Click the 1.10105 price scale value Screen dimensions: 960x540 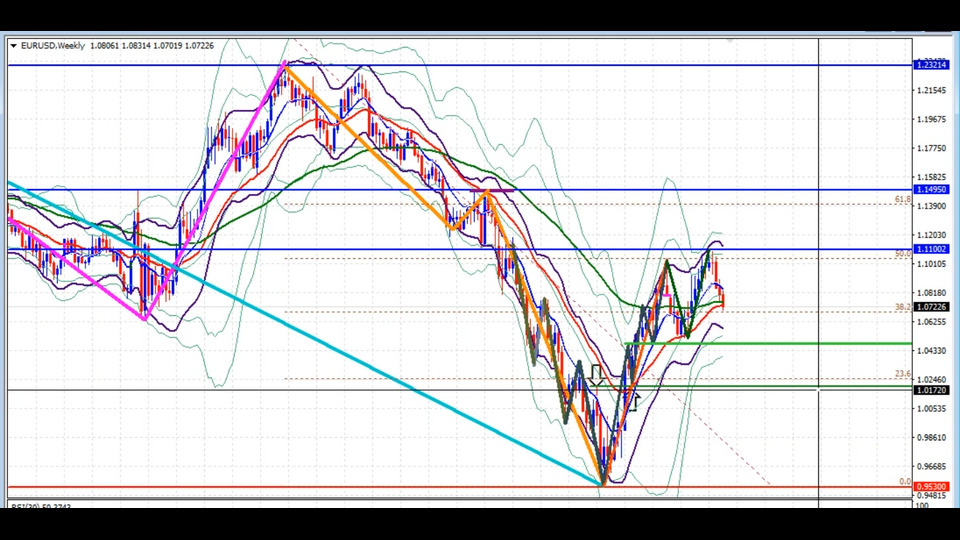pos(931,264)
